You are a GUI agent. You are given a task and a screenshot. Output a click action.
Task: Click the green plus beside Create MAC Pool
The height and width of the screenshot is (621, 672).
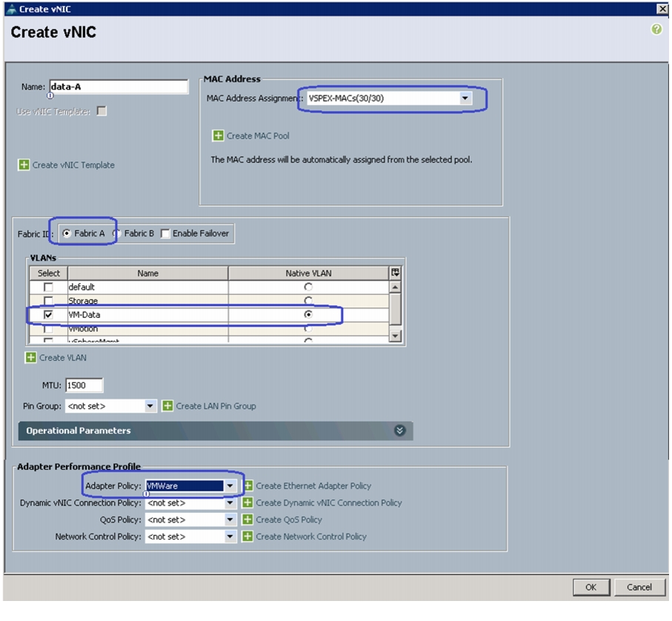click(218, 136)
